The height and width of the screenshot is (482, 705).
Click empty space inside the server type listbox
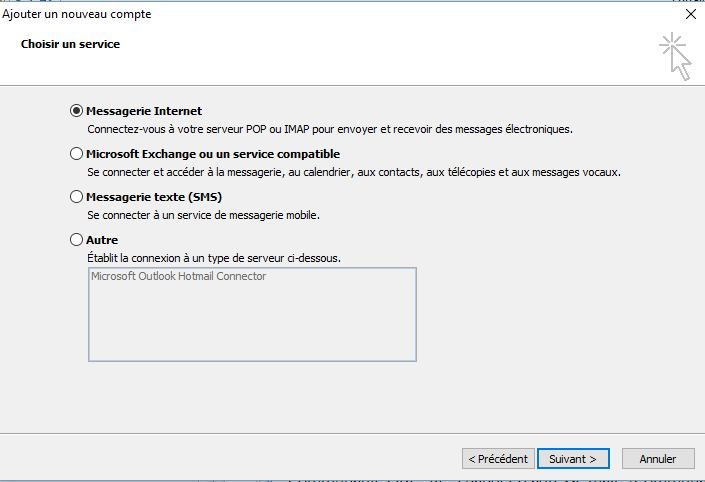point(252,325)
